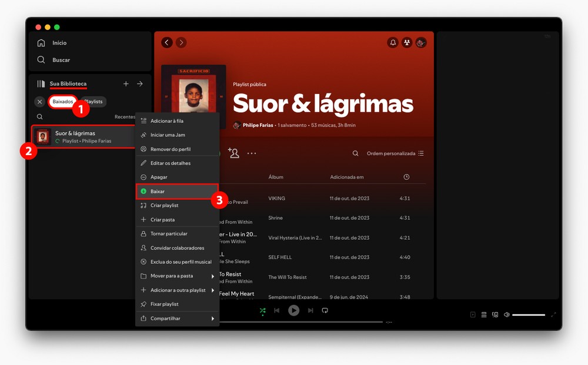
Task: Expand library with the arrow icon
Action: pyautogui.click(x=140, y=83)
